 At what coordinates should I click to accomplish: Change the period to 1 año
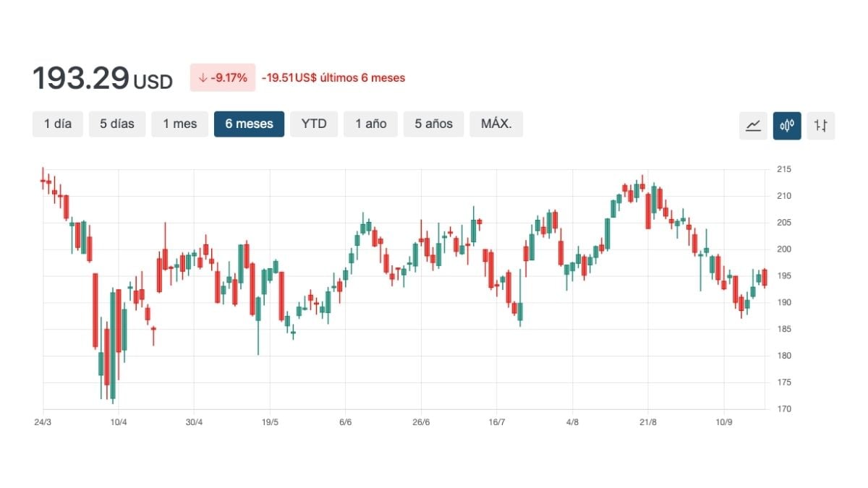[370, 124]
